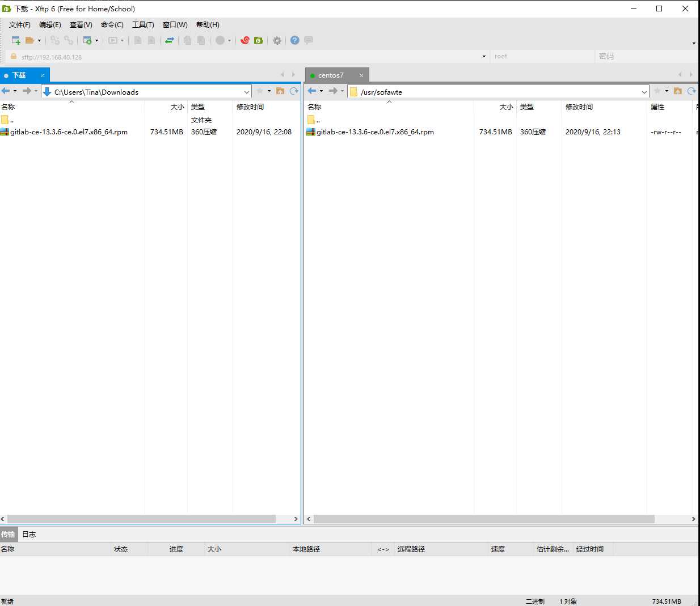Click the speech bubble feedback icon

pos(309,40)
